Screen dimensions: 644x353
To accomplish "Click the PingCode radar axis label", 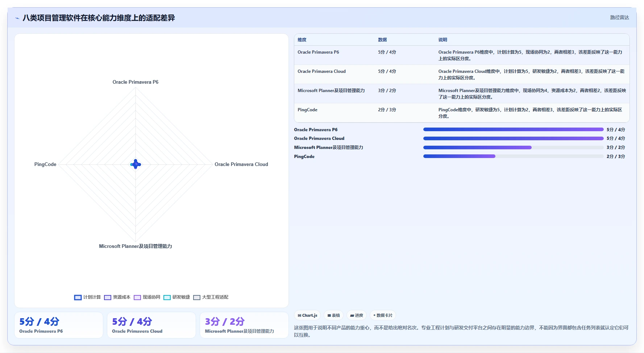I will click(45, 164).
